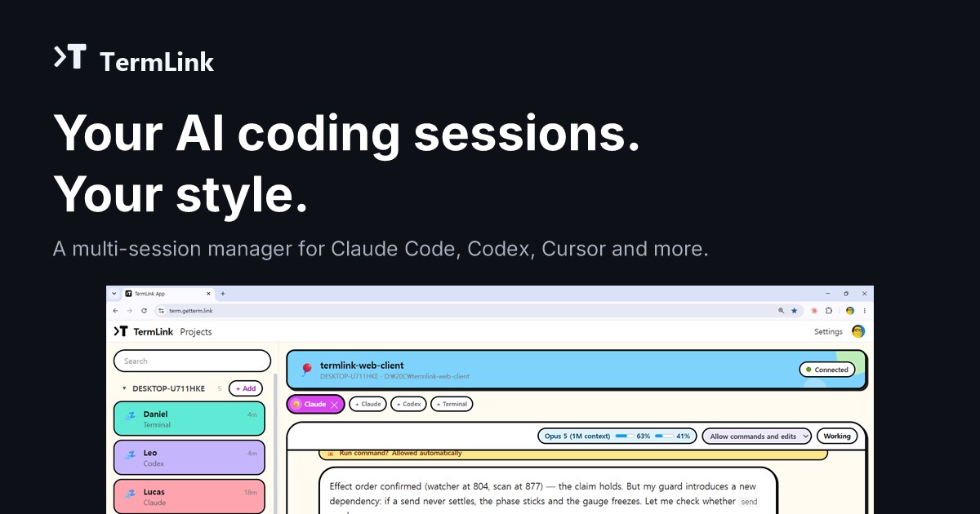Viewport: 980px width, 514px height.
Task: Open the browser zoom magnifier icon
Action: click(782, 311)
